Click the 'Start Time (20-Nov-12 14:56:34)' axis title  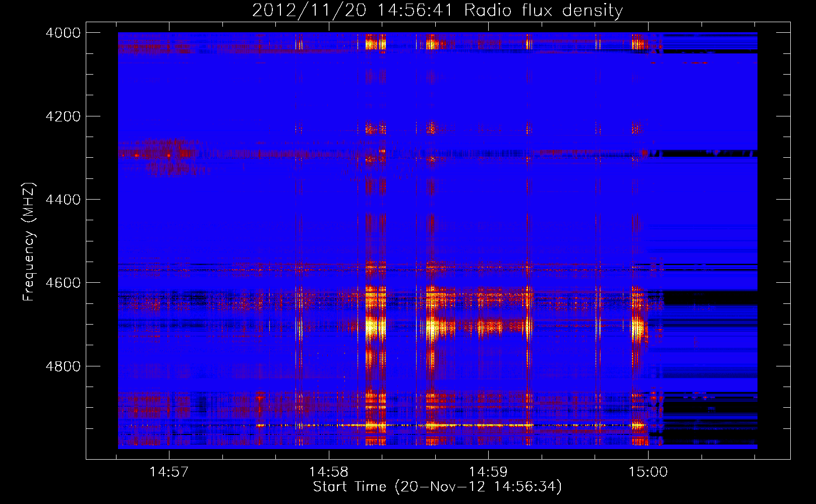437,487
